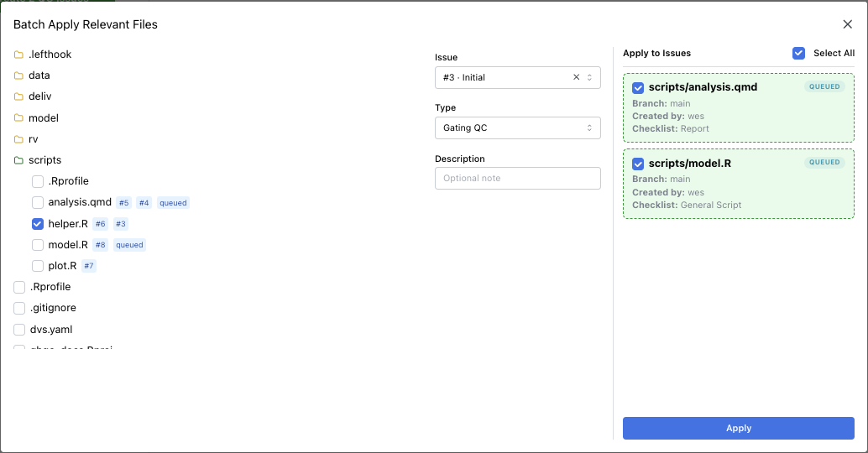Close the Batch Apply Relevant Files dialog
Viewport: 868px width, 453px height.
point(847,24)
